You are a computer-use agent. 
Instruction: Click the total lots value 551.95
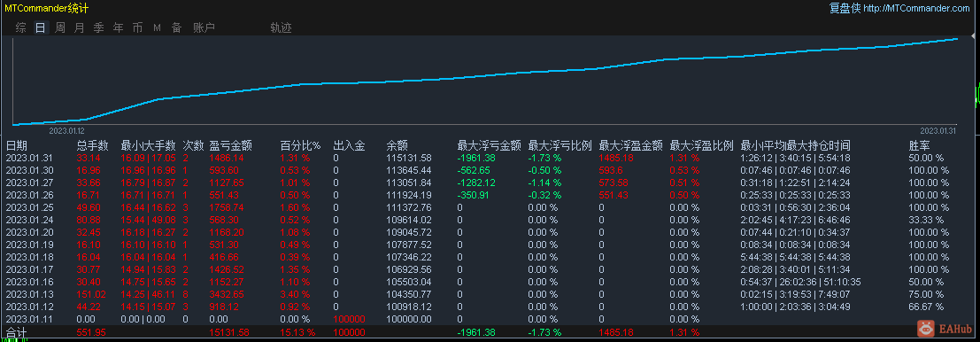click(90, 332)
